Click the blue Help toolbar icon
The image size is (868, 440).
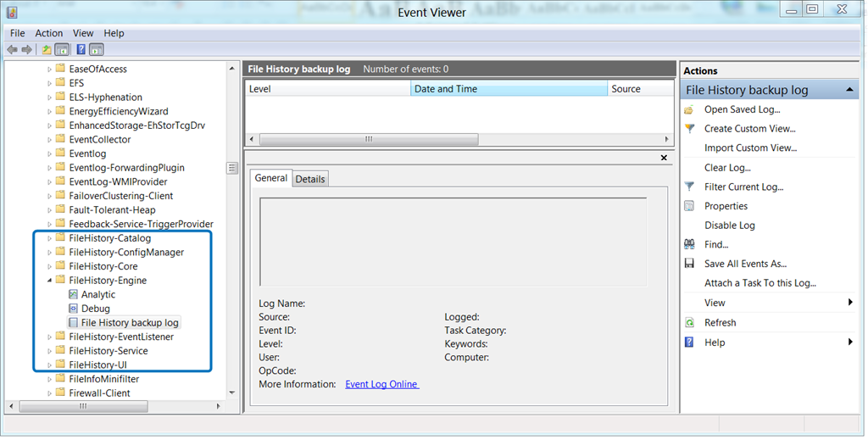coord(81,50)
